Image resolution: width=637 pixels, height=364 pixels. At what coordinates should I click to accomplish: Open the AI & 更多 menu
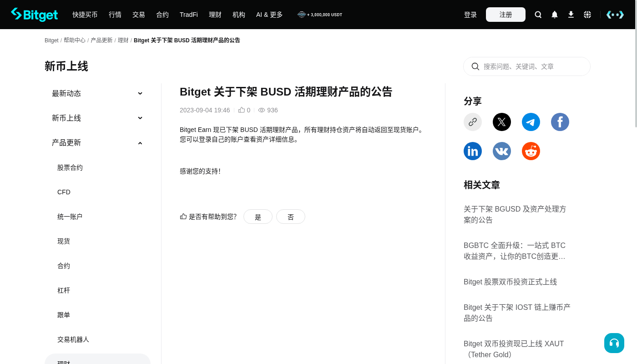(x=269, y=15)
